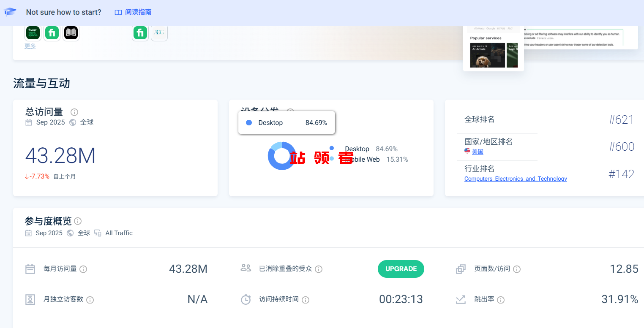
Task: Show info for 总访问量 heading
Action: pyautogui.click(x=74, y=112)
